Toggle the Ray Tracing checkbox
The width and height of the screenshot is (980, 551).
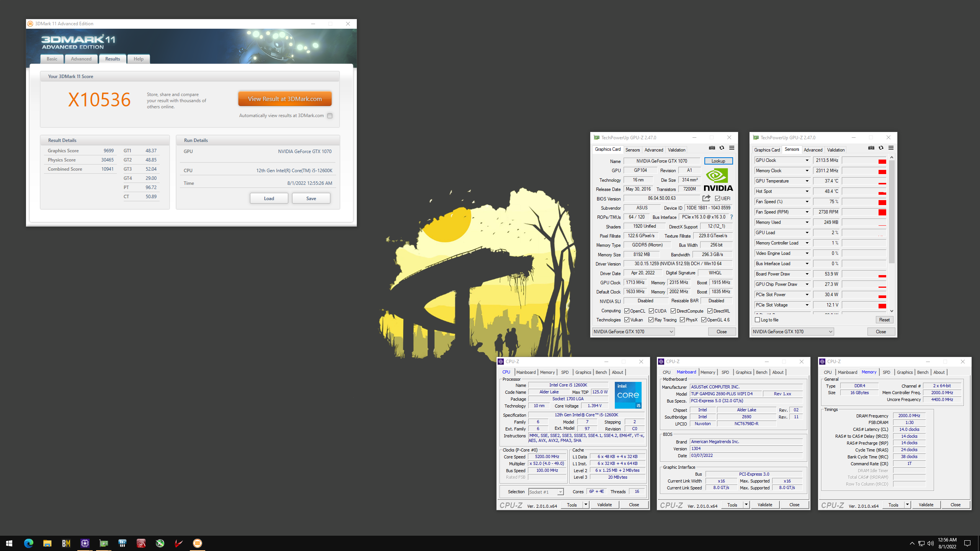(x=651, y=320)
